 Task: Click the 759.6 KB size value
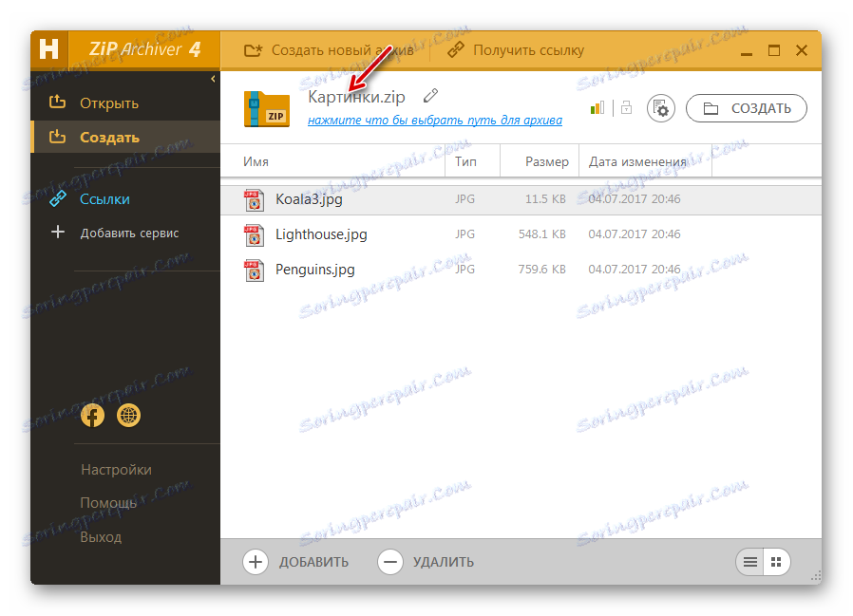pos(541,270)
